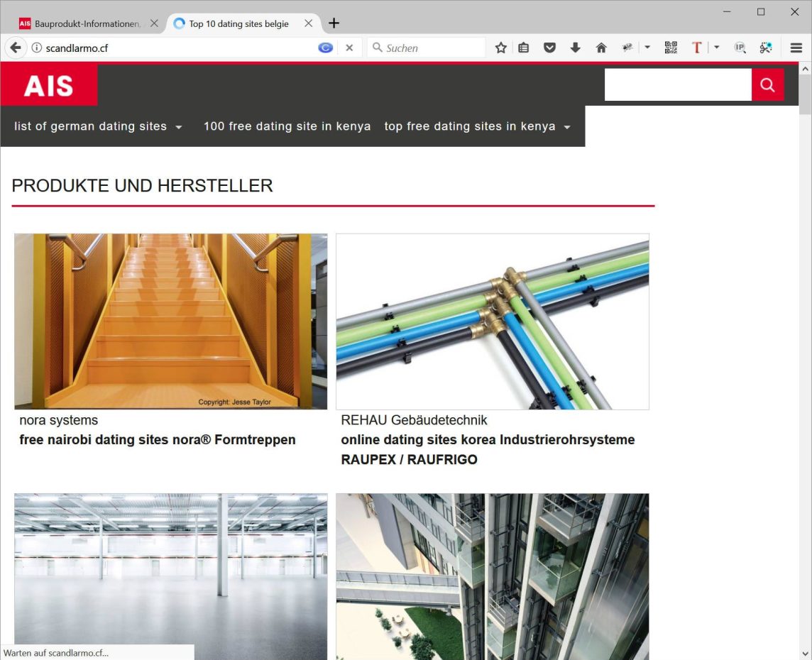Screen dimensions: 812x660
Task: Minimize the browser window
Action: point(727,11)
